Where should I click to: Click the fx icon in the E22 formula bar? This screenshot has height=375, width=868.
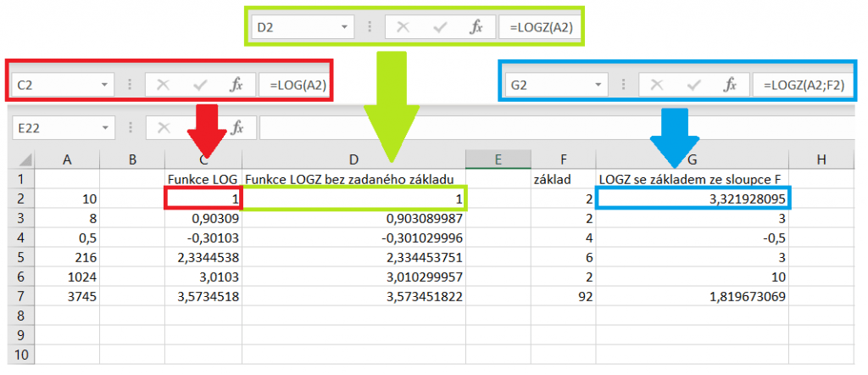coord(238,127)
